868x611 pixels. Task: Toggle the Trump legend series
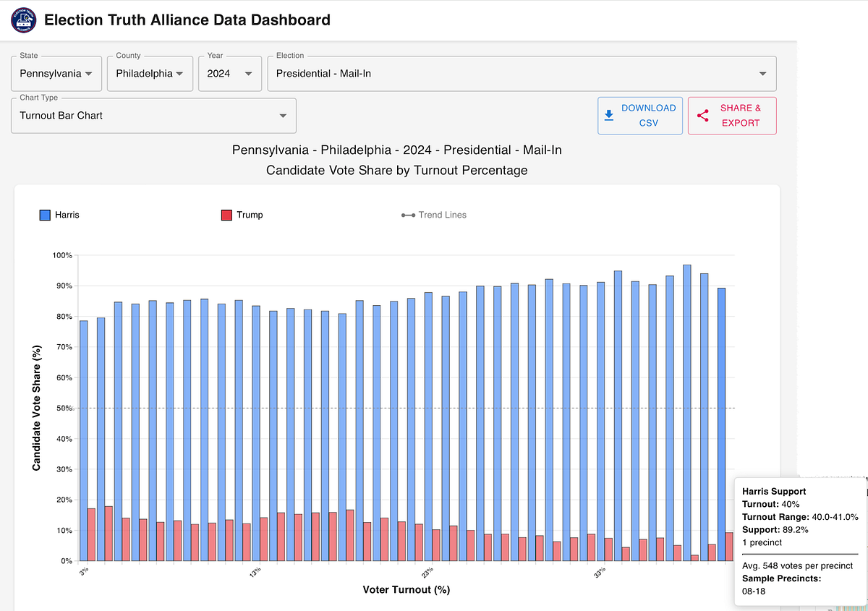tap(242, 215)
